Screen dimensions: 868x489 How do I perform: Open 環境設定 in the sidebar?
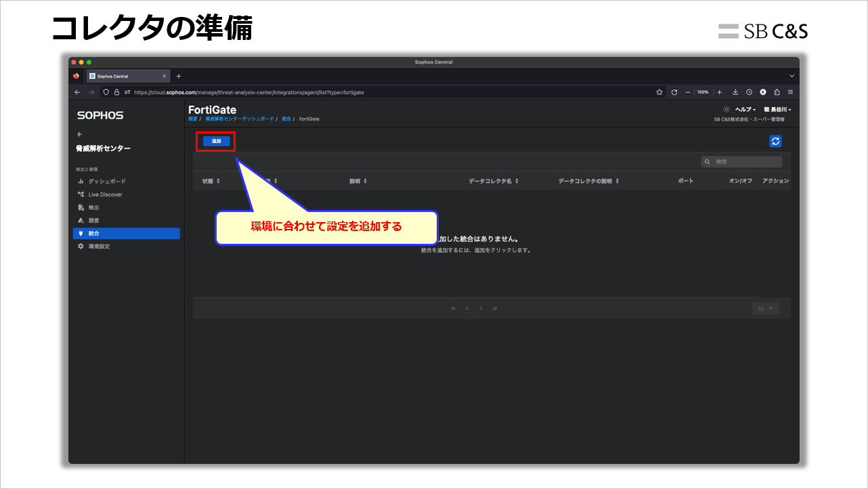click(x=99, y=247)
